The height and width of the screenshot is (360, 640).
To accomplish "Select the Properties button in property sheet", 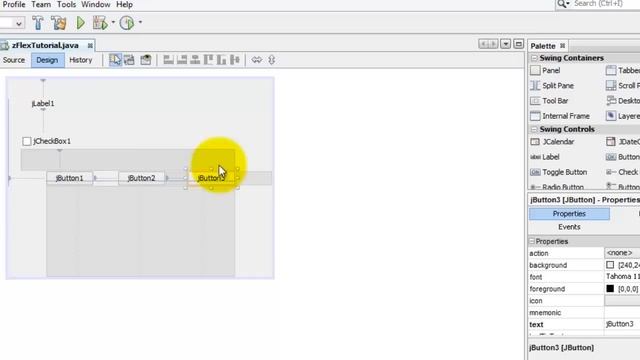I will 569,214.
